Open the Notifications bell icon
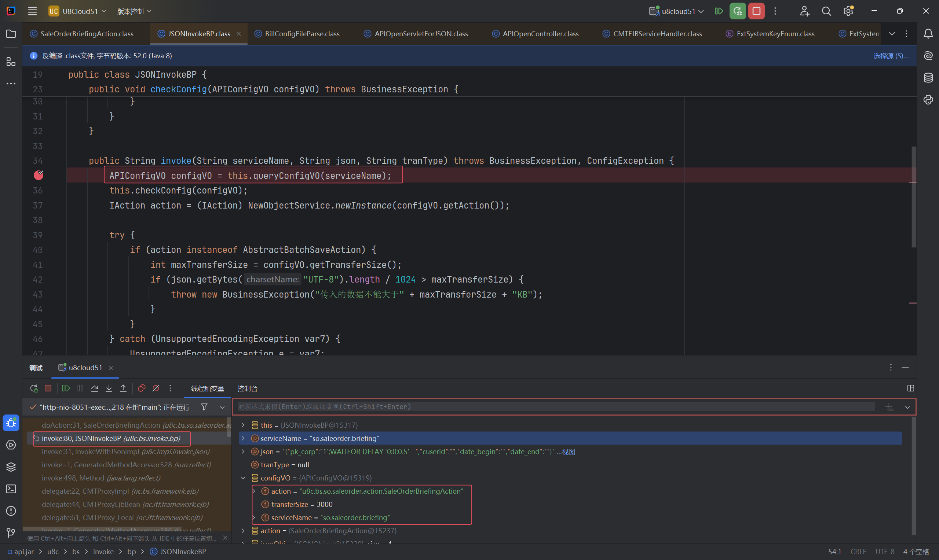 click(928, 34)
